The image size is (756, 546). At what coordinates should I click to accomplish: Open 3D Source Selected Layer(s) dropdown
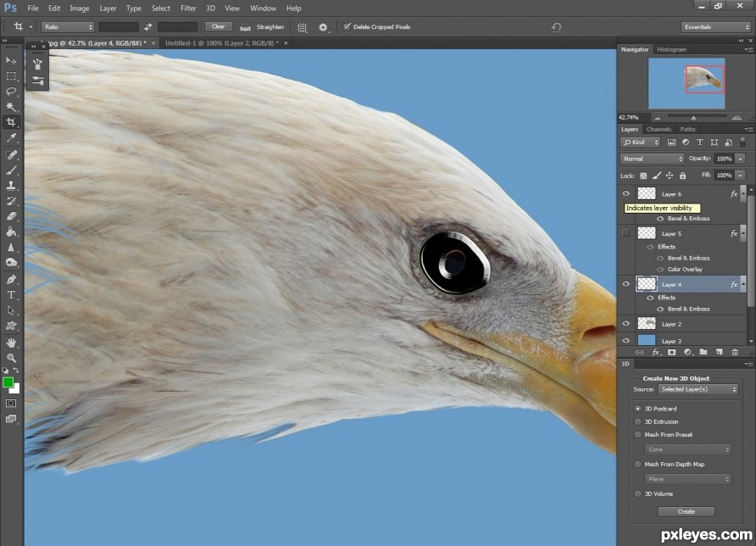pos(698,389)
